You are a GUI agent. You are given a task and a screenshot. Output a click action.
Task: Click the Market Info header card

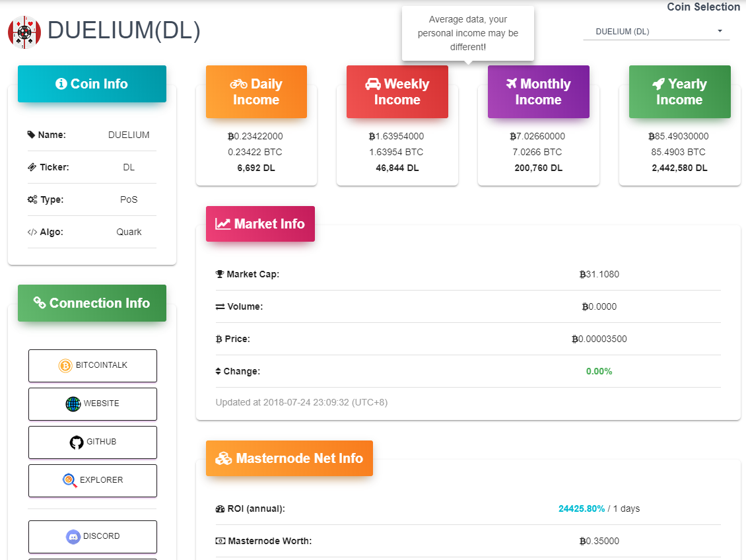point(260,224)
